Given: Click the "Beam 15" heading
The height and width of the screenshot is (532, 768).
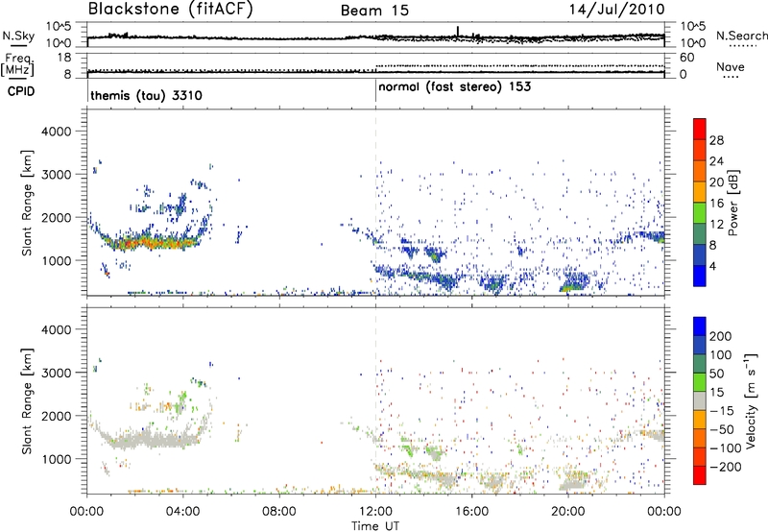Looking at the screenshot, I should [x=374, y=11].
